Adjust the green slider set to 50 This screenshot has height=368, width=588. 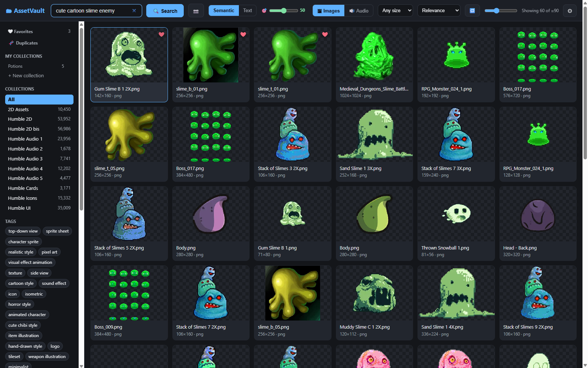[283, 11]
